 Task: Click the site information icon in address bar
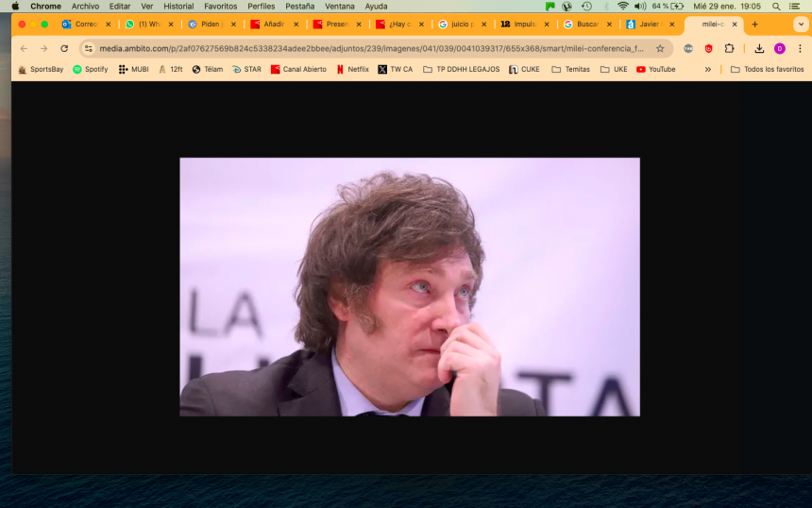(89, 48)
